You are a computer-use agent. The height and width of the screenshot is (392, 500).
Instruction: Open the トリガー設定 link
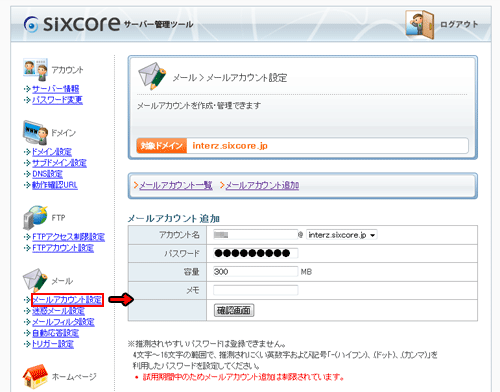point(53,344)
